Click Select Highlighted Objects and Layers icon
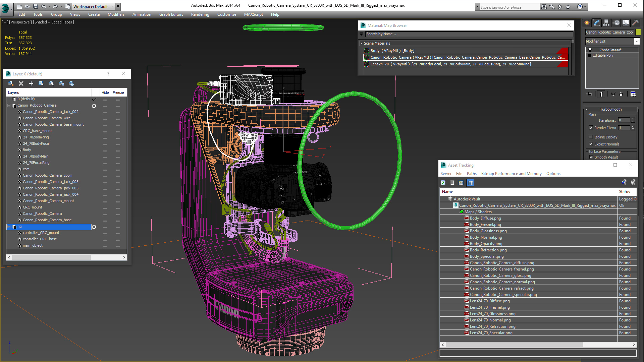644x362 pixels. [x=41, y=83]
